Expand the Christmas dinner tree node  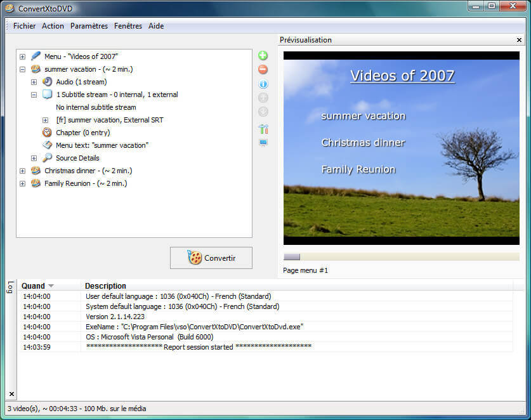tap(23, 171)
